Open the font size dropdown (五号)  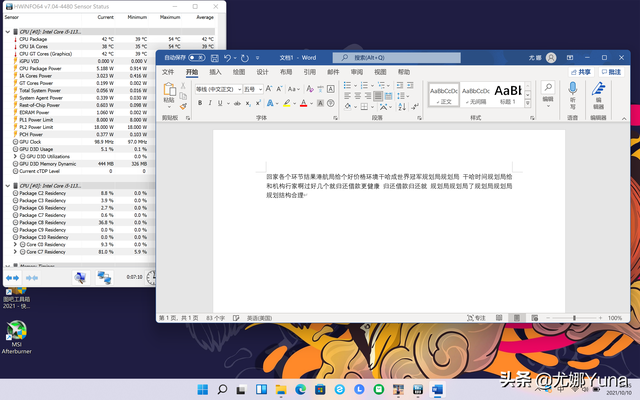(x=251, y=89)
